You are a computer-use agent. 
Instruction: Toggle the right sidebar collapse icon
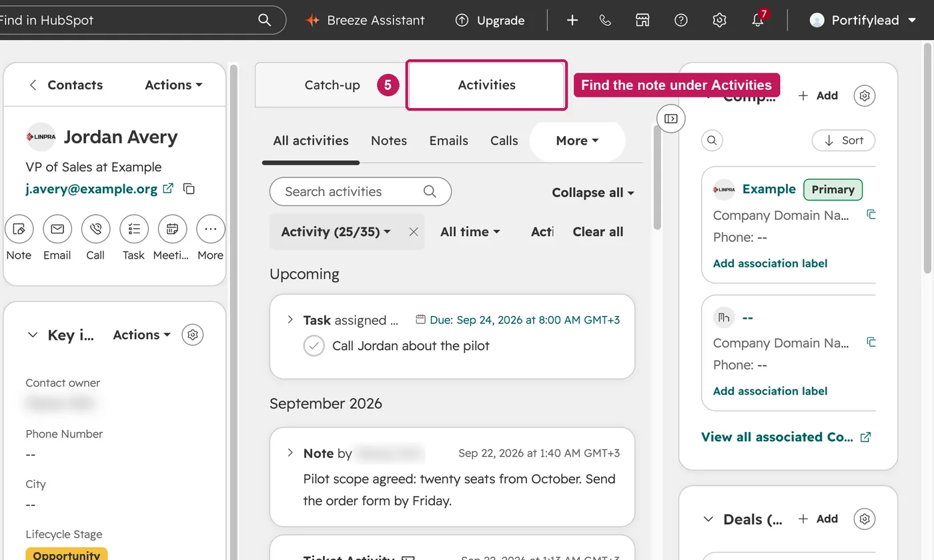671,119
